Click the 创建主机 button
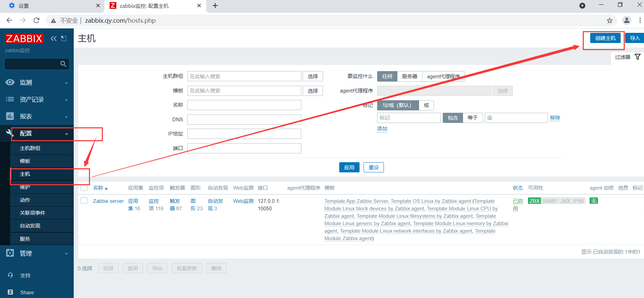644x298 pixels. coord(605,38)
